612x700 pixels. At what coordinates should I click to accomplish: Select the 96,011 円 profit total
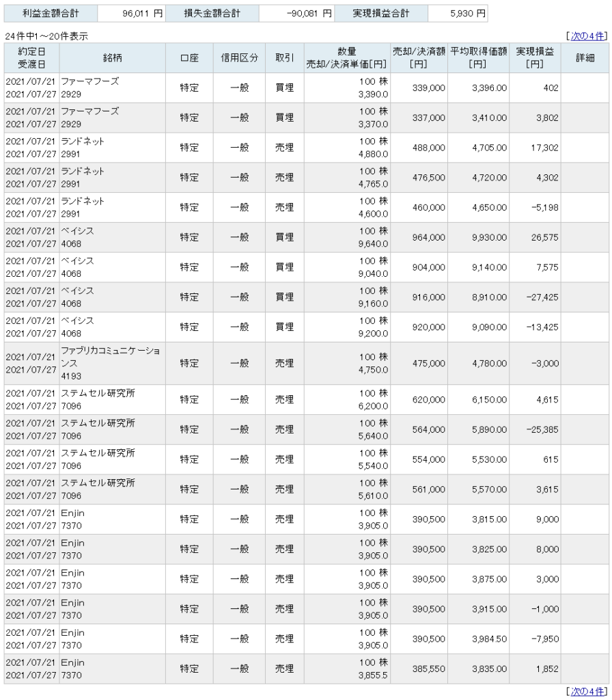(x=131, y=14)
